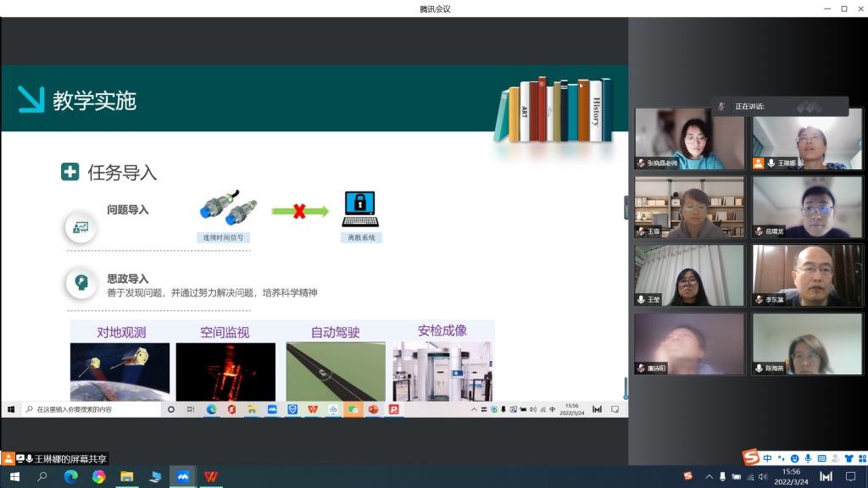The height and width of the screenshot is (488, 868).
Task: Open PowerPoint from the shared screen's taskbar
Action: point(393,409)
